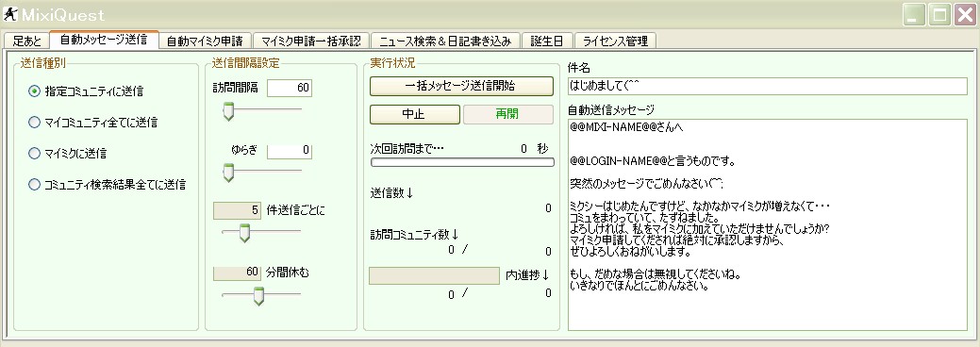980x347 pixels.
Task: Click the gray box beside 内進捗
Action: 435,275
